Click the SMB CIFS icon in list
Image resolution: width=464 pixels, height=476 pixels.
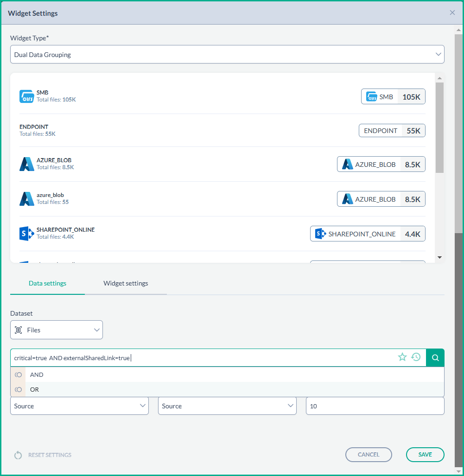(27, 96)
